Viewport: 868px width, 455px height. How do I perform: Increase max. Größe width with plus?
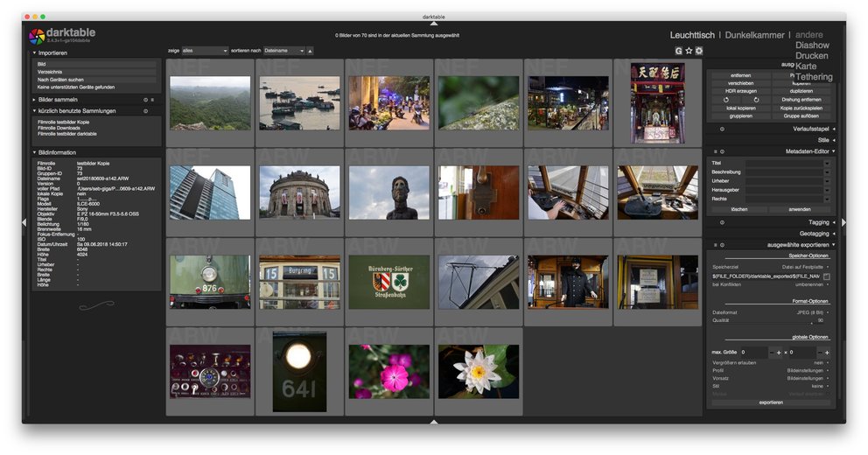[x=779, y=352]
